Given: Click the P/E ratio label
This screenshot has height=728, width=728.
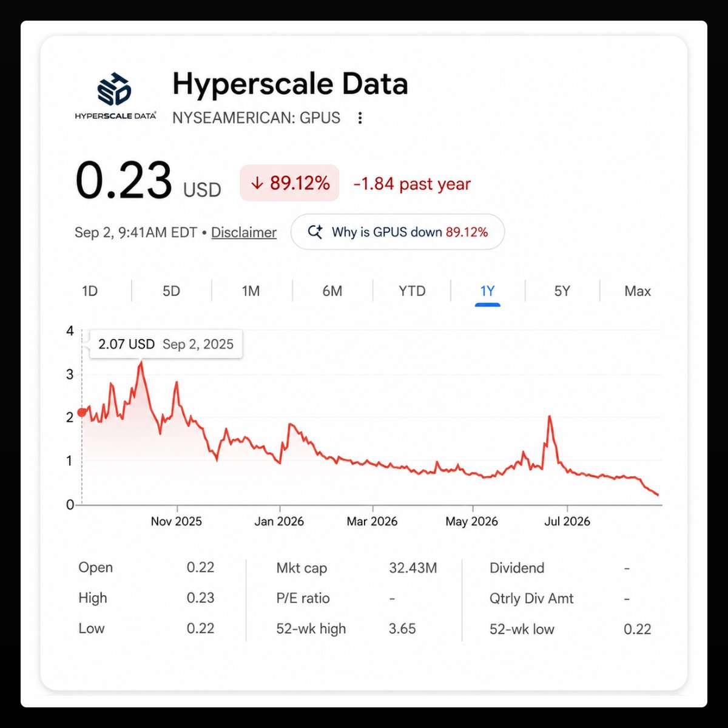Looking at the screenshot, I should [x=303, y=598].
